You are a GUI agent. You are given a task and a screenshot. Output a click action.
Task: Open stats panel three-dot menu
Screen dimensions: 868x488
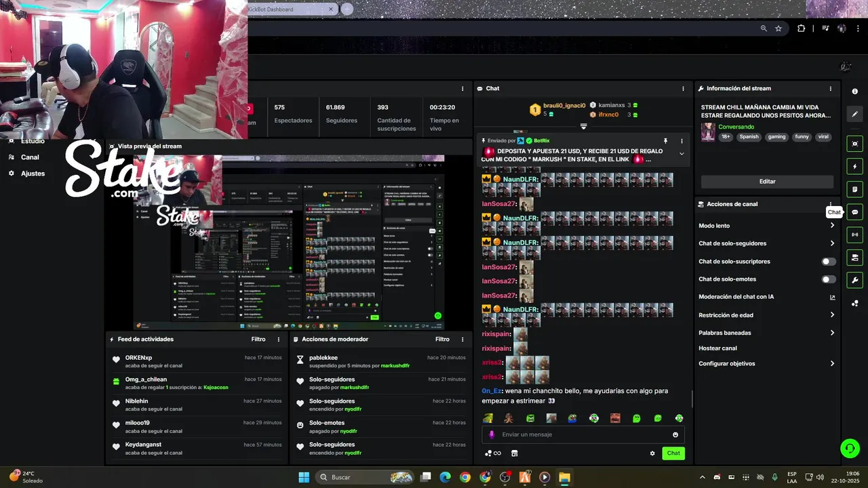(x=462, y=88)
